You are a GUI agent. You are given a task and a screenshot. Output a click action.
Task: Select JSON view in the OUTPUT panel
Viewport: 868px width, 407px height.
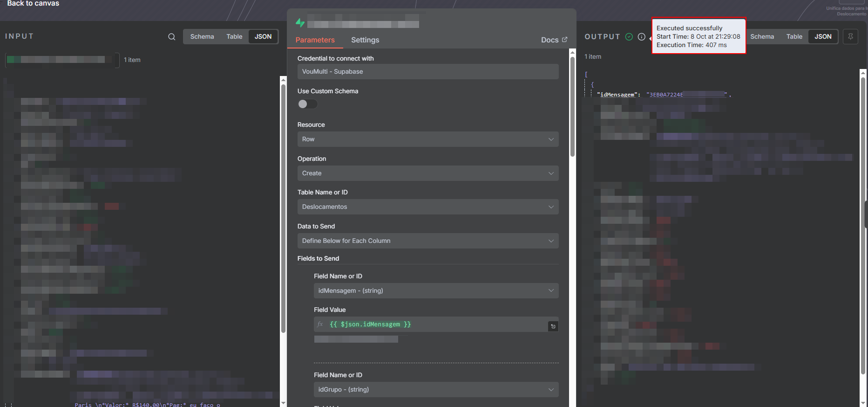(823, 37)
